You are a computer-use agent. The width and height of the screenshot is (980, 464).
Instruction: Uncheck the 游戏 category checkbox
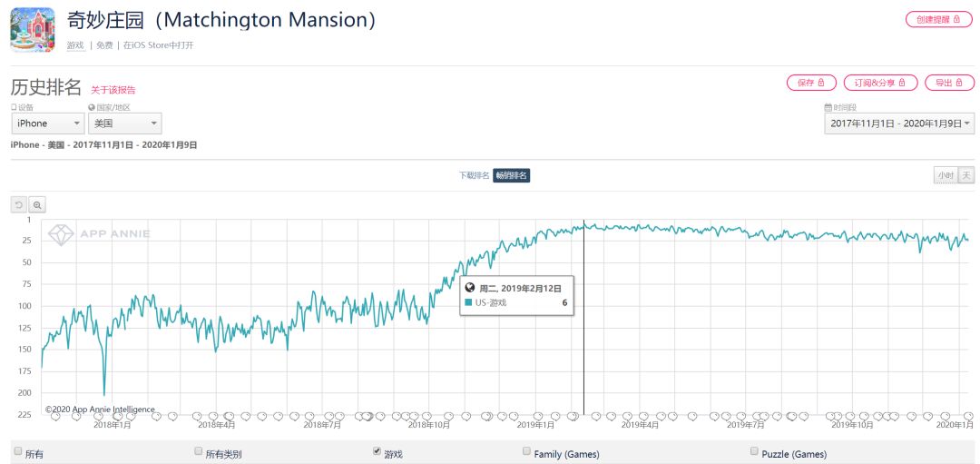377,451
